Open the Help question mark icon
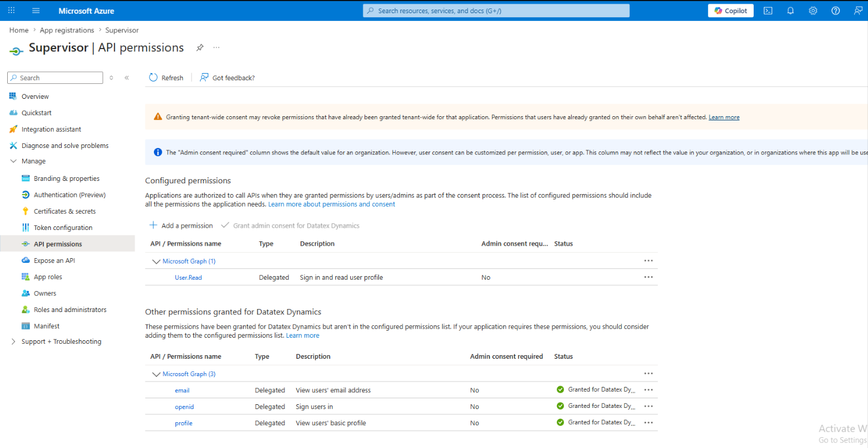868x448 pixels. (836, 11)
